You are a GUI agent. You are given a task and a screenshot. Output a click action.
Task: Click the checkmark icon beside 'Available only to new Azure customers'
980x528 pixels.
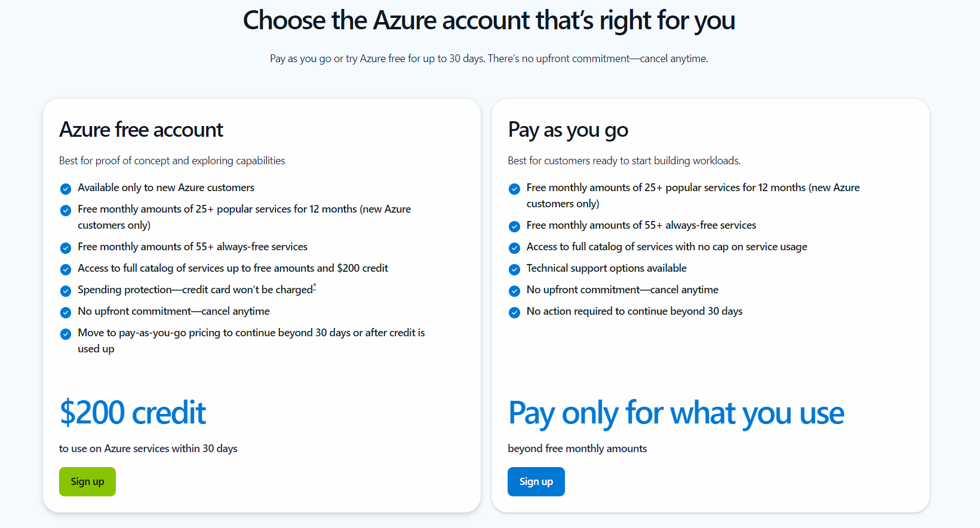click(66, 188)
